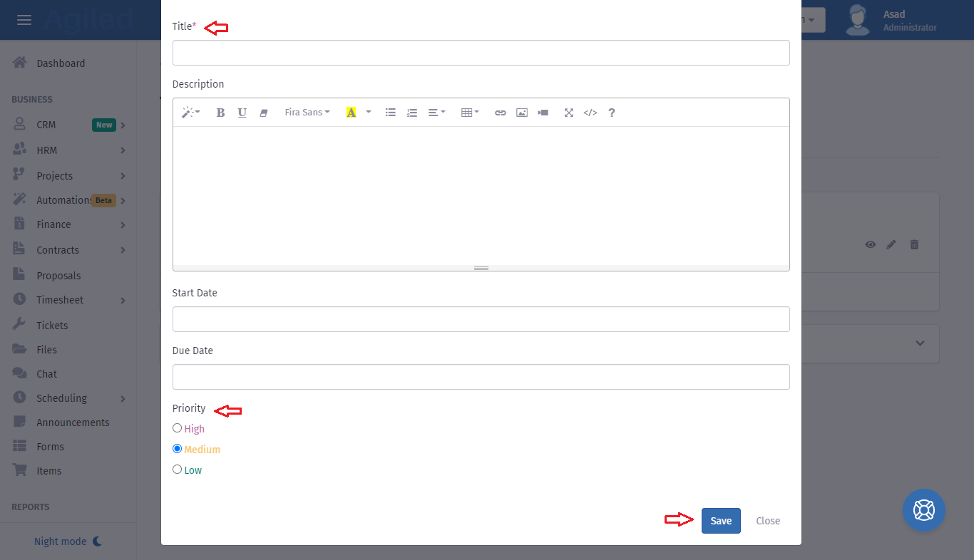Choose Low priority radio button
This screenshot has width=974, height=560.
coord(178,470)
